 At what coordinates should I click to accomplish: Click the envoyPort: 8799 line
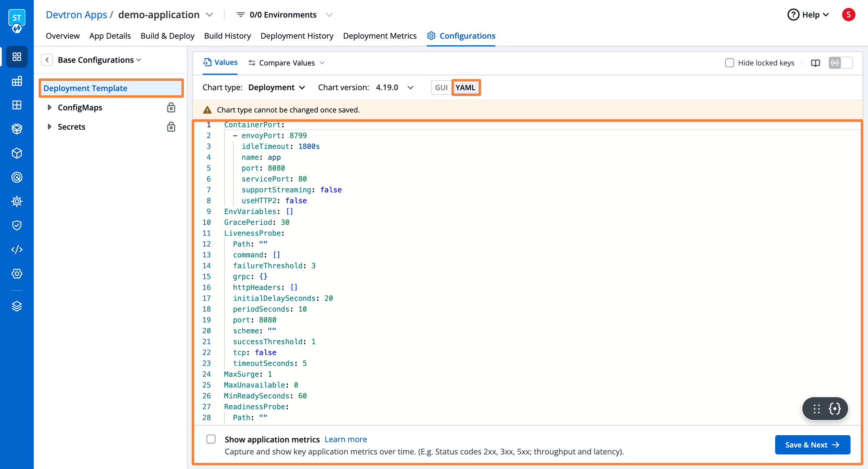pos(270,135)
